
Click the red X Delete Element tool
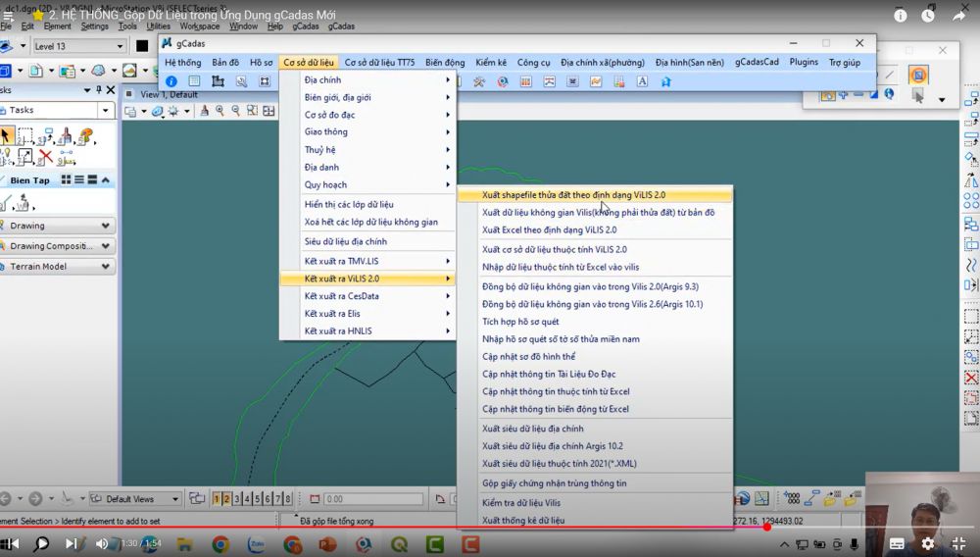click(45, 157)
